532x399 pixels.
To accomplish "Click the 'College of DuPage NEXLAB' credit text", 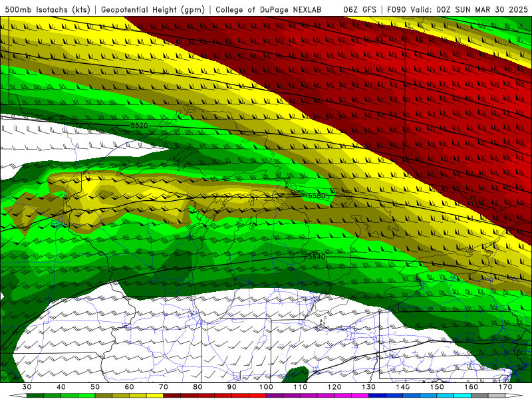I will click(x=268, y=9).
